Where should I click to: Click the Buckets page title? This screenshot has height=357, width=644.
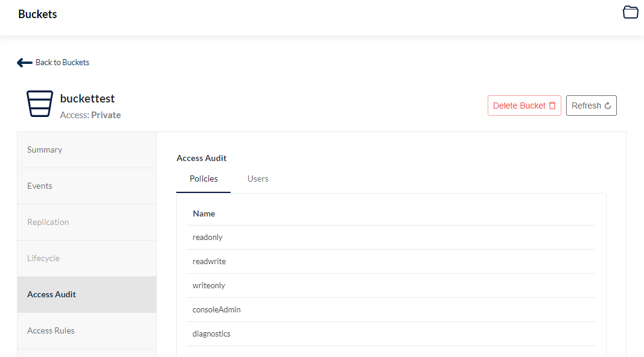(37, 14)
